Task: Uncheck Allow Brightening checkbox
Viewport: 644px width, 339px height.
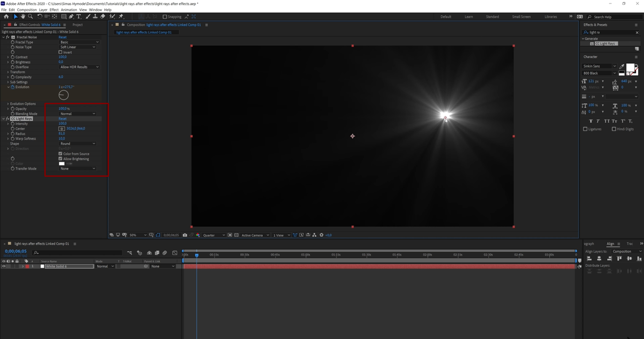Action: click(60, 159)
